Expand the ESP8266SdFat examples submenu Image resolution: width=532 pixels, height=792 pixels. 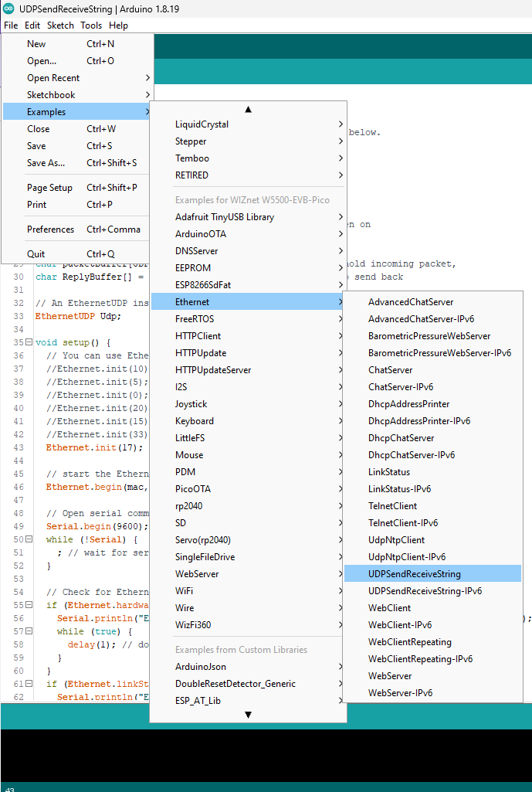(x=248, y=285)
